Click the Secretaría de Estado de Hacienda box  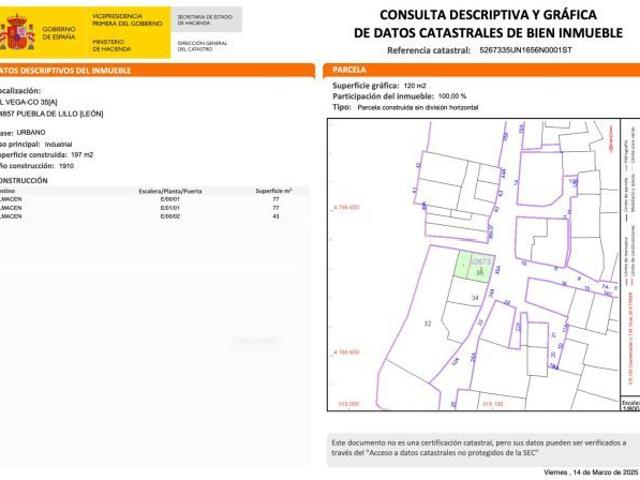[206, 19]
